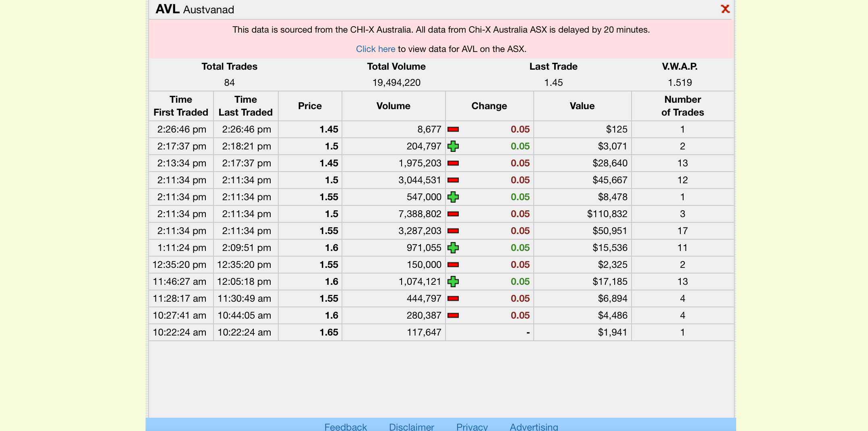Click the red minus icon in the $28,640 row

pos(453,163)
